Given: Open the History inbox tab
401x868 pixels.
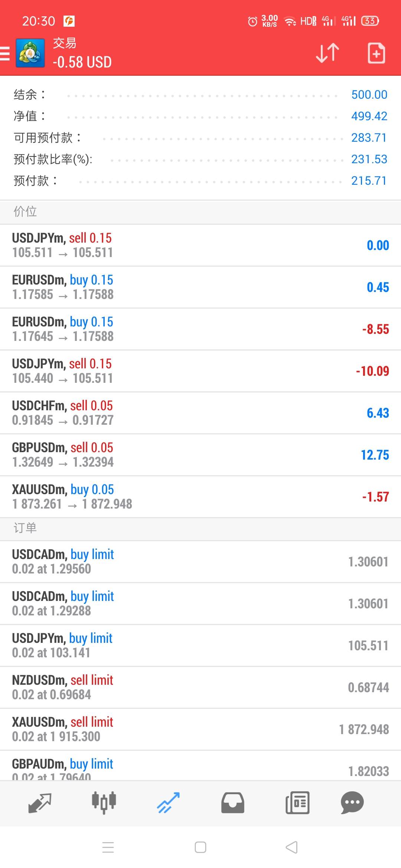Looking at the screenshot, I should pos(233,803).
